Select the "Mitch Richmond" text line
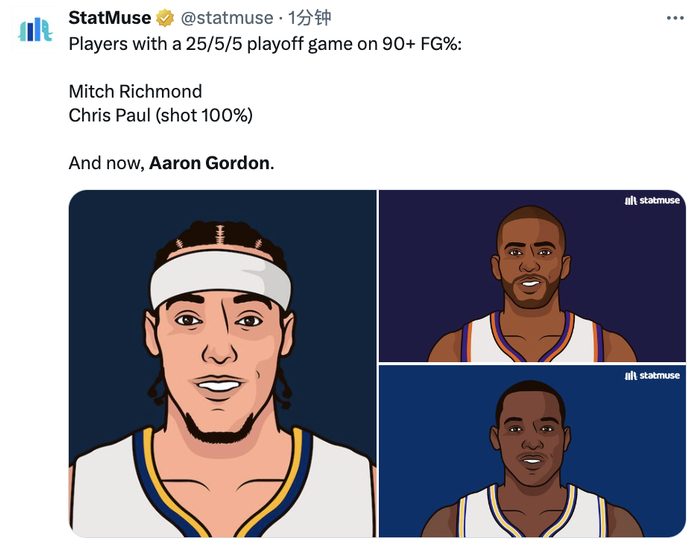The height and width of the screenshot is (547, 700). (135, 91)
